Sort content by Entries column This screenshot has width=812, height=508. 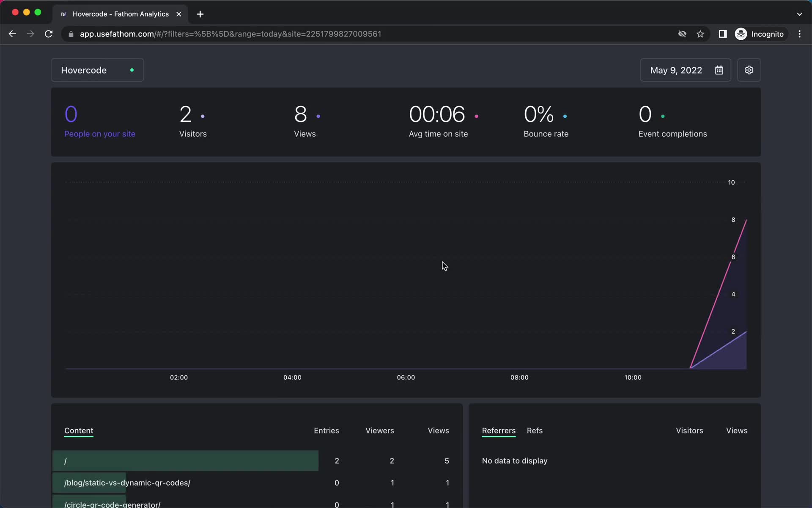click(326, 431)
